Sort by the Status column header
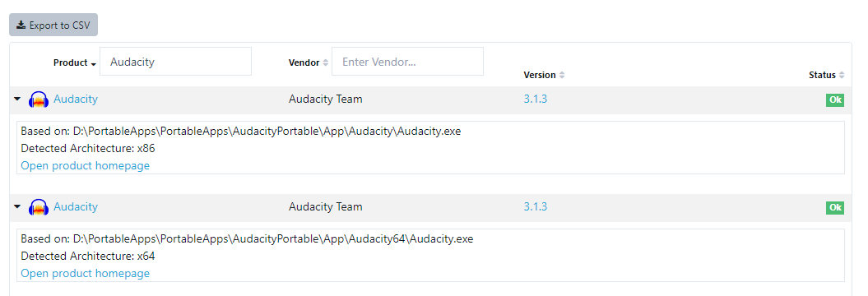Screen dimensions: 868x296 [827, 76]
